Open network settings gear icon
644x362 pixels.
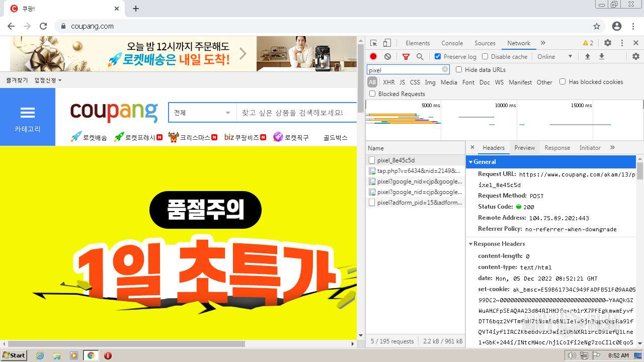[x=636, y=57]
